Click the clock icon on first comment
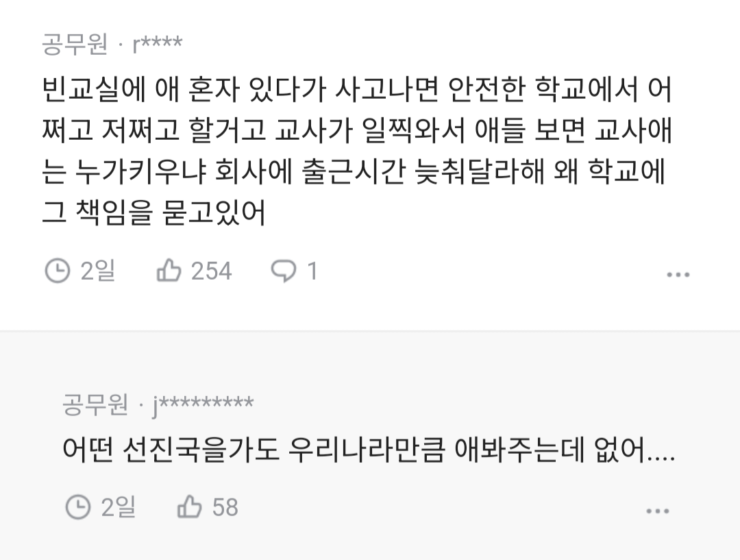This screenshot has height=560, width=740. [57, 271]
